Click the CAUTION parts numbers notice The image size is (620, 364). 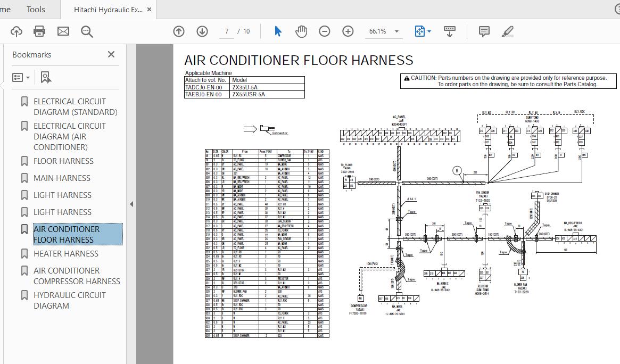click(x=508, y=81)
